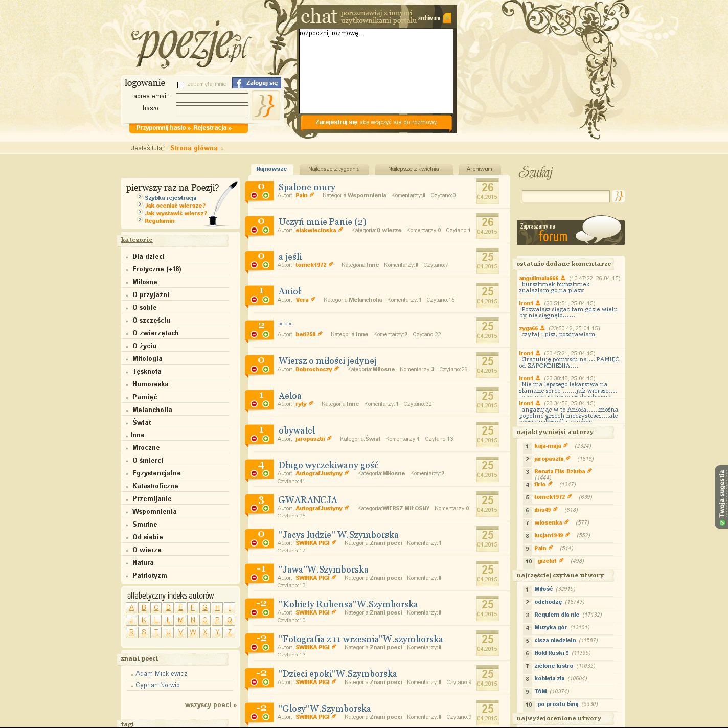Open the 'Jak wystawić wiersz?' help link
Screen dimensions: 728x728
tap(176, 213)
